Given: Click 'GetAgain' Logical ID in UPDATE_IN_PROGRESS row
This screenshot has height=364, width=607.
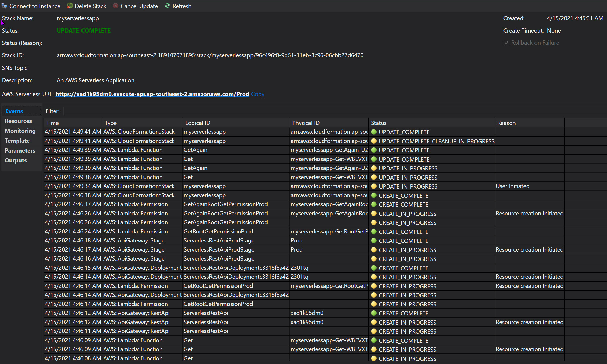Looking at the screenshot, I should [x=195, y=168].
